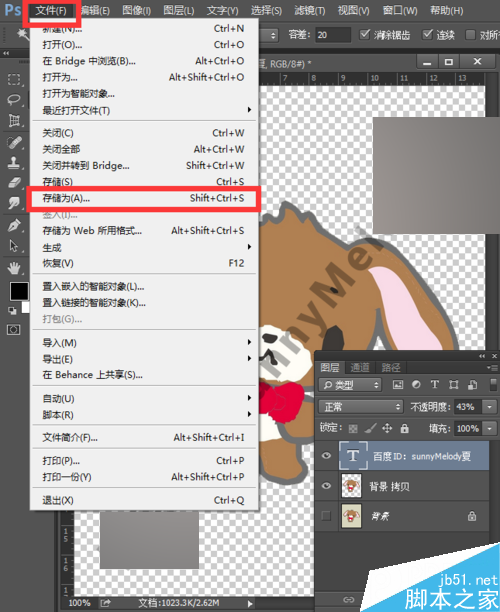Hide the 背景 拷贝 layer

pos(326,486)
